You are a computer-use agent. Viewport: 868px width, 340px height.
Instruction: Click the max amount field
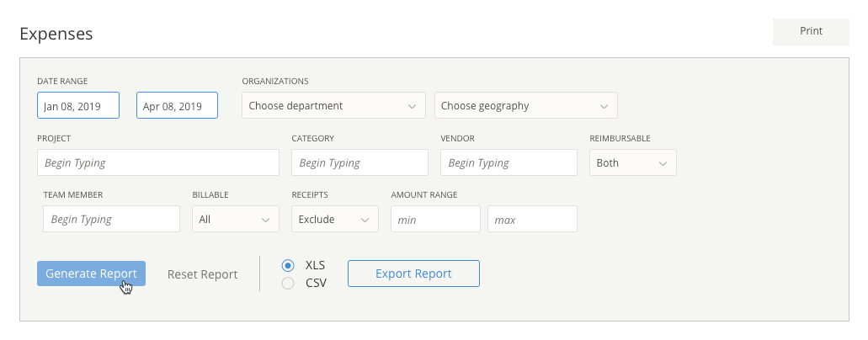coord(533,219)
